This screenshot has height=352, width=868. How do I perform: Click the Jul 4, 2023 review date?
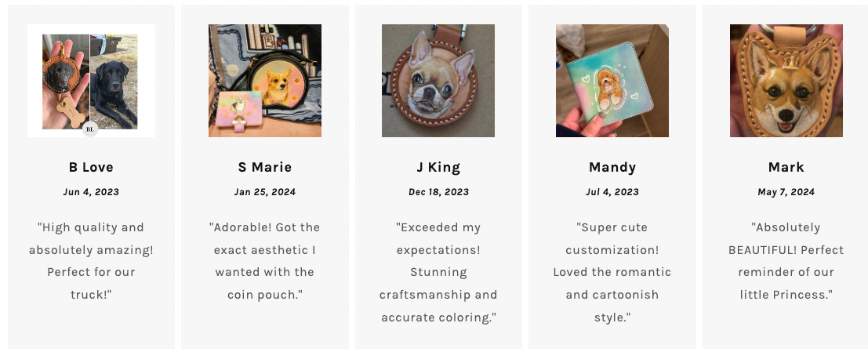(612, 192)
